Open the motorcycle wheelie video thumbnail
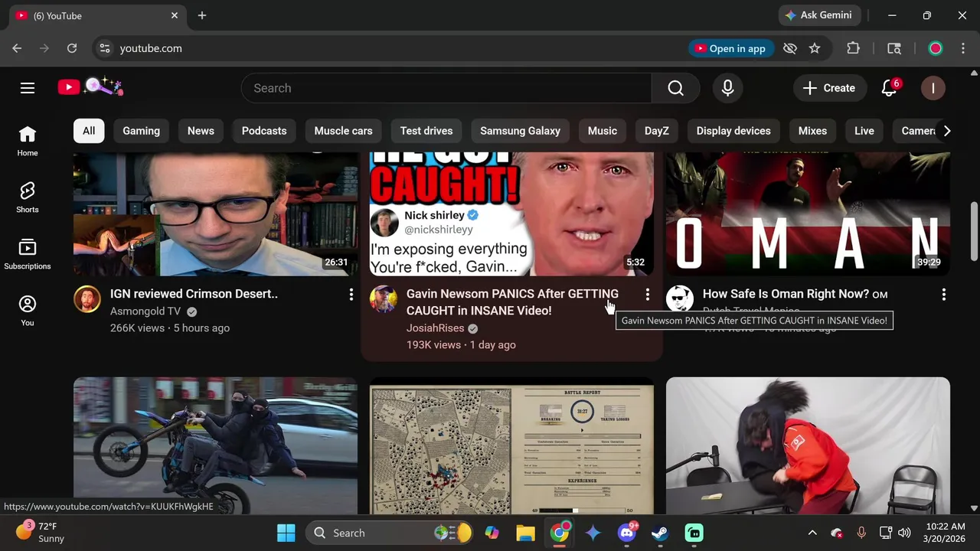 215,445
